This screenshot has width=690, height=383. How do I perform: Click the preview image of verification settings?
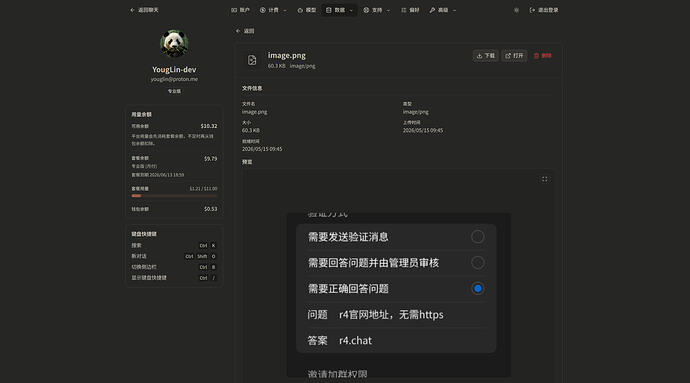pos(399,295)
